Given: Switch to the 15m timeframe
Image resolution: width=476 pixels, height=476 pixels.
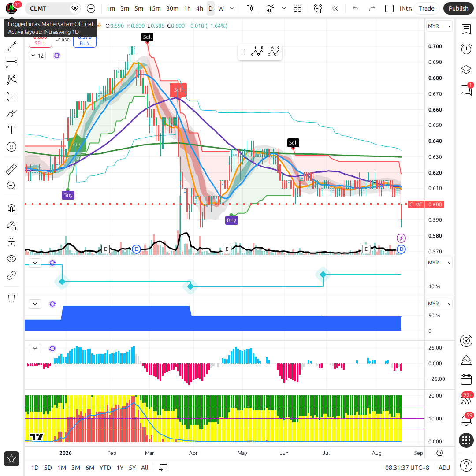Looking at the screenshot, I should 155,8.
